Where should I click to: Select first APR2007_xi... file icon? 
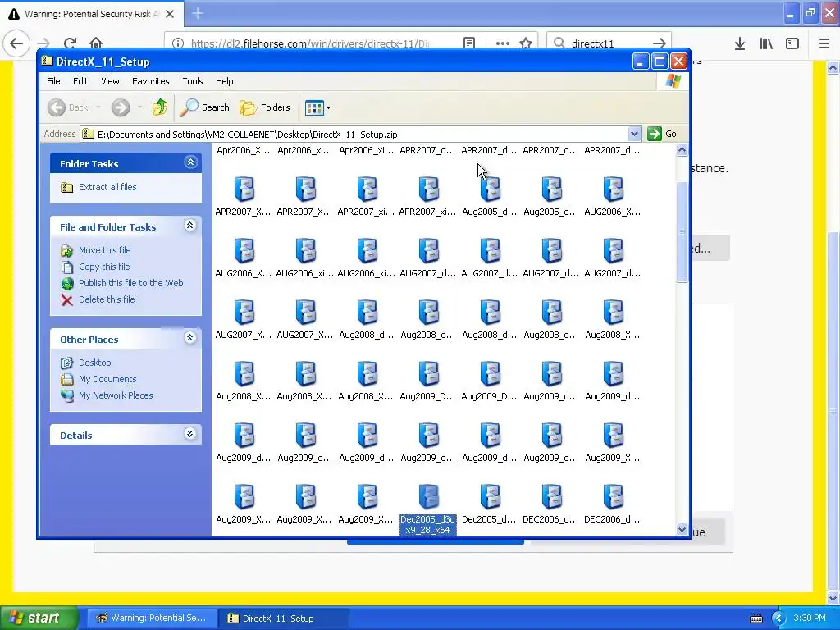pyautogui.click(x=367, y=189)
